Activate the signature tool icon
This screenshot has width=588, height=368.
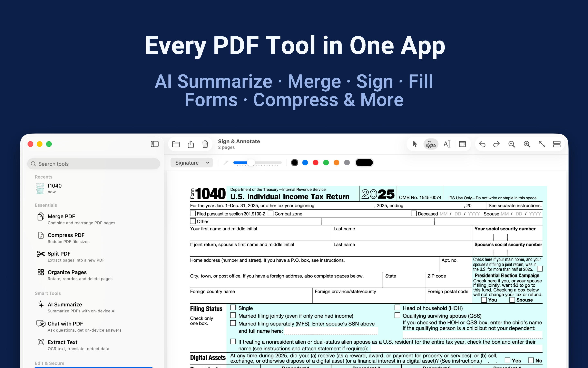tap(431, 144)
